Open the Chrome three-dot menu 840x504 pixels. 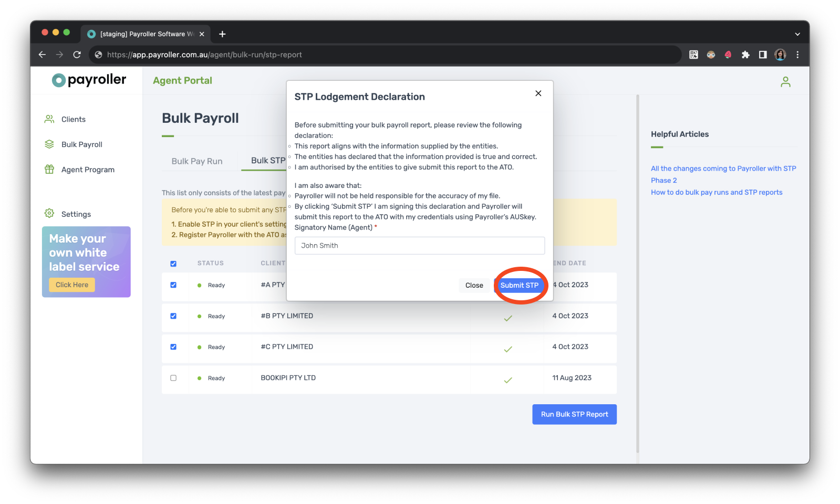tap(797, 55)
